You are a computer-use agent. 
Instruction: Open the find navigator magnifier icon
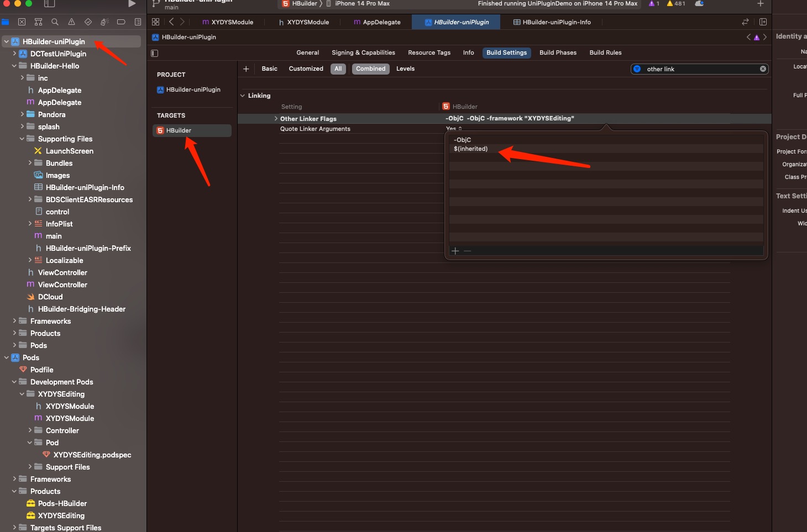(55, 22)
